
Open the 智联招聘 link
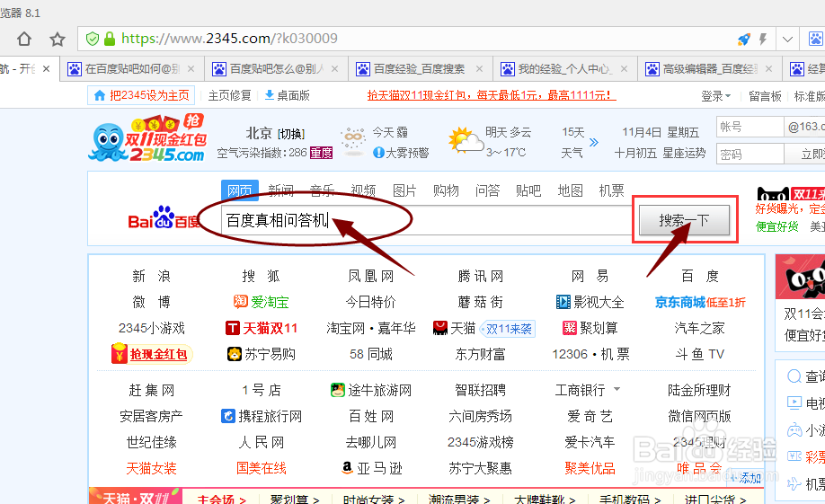tap(481, 390)
